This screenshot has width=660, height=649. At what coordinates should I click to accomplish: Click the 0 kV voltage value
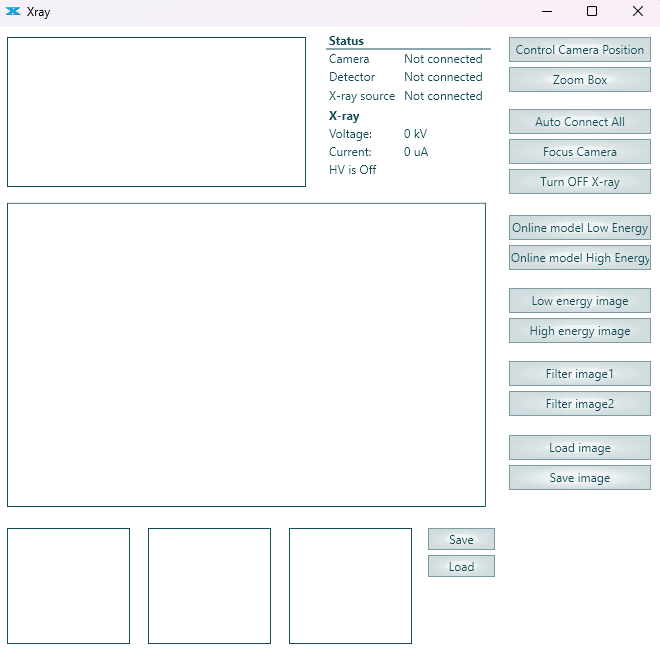click(x=415, y=134)
